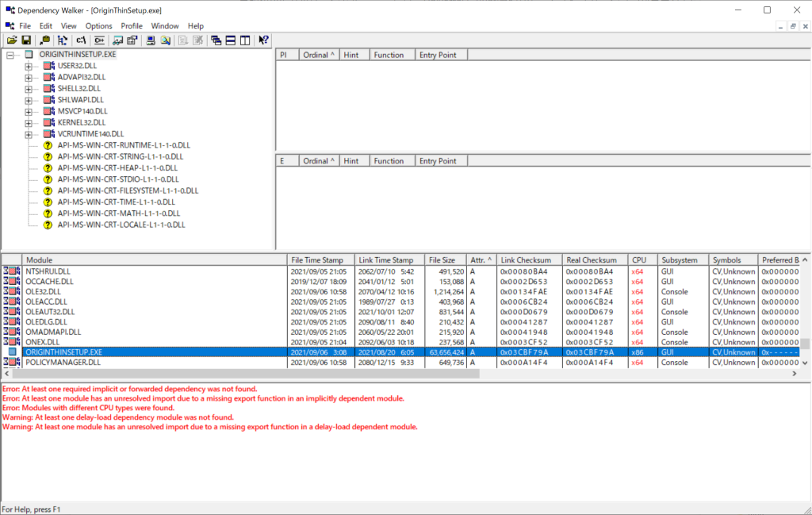Screen dimensions: 812x515
Task: Click question-mark icon beside API-MS-WIN-CRT-RUNTIME-L1-1-0.DLL
Action: (48, 145)
